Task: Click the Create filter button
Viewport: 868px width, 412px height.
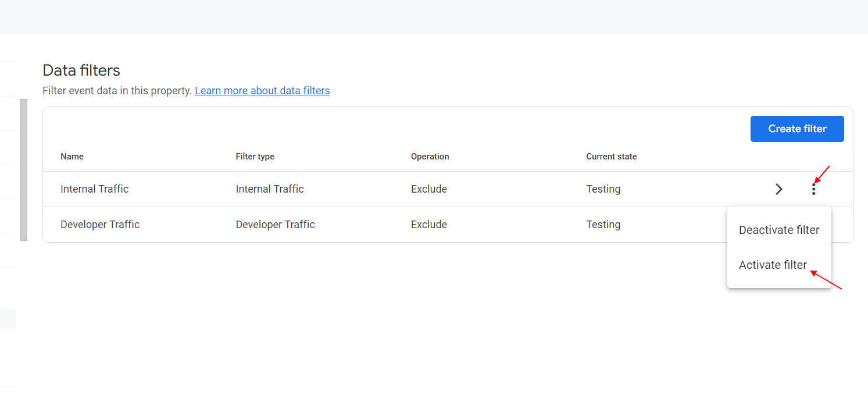Action: [797, 129]
